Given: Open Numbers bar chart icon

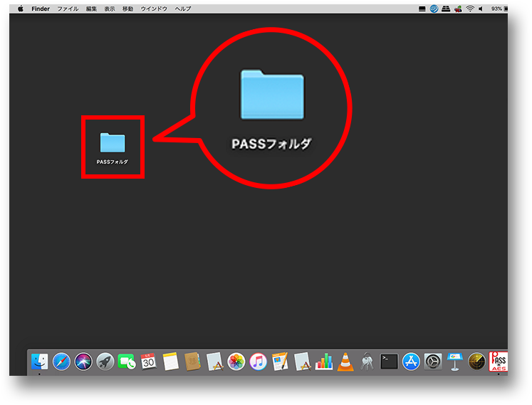Looking at the screenshot, I should [x=323, y=362].
